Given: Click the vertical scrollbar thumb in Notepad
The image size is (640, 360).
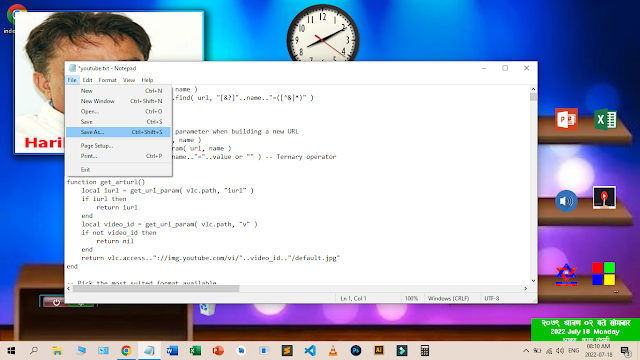Looking at the screenshot, I should click(x=533, y=97).
